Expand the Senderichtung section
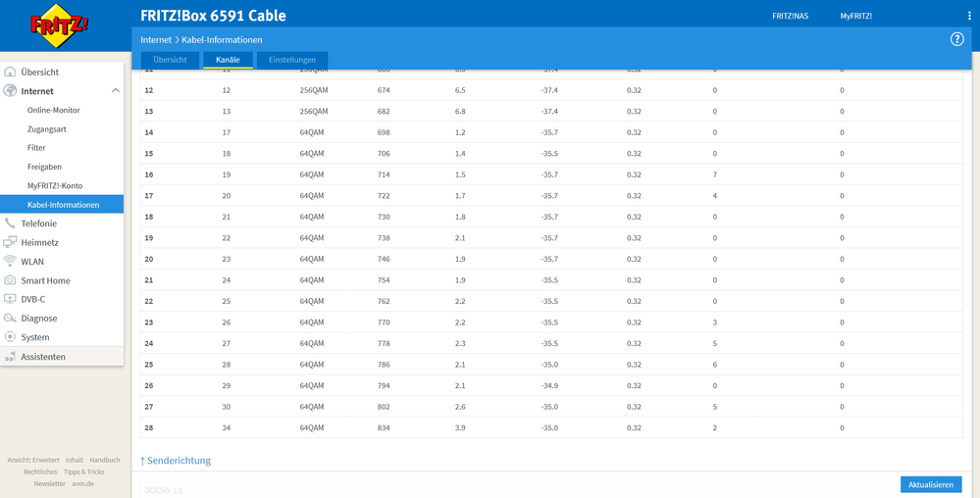 click(x=175, y=461)
